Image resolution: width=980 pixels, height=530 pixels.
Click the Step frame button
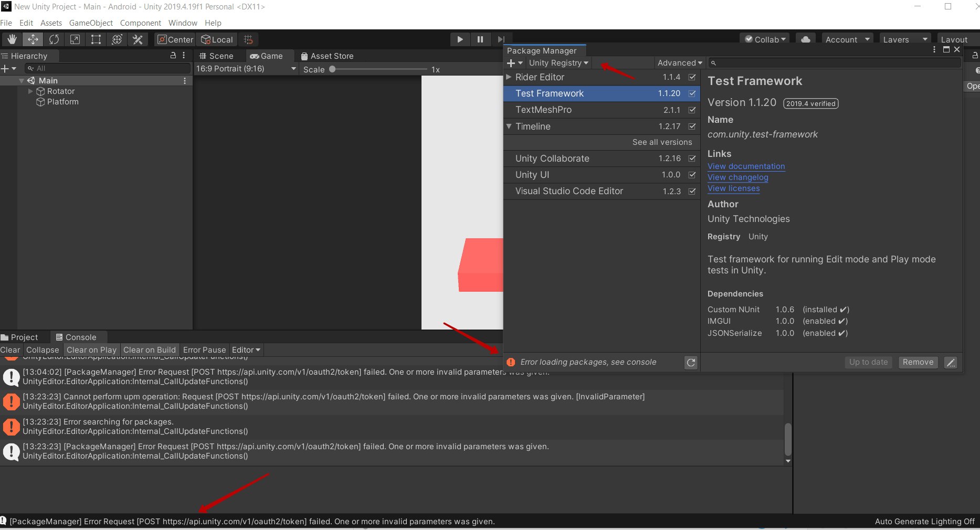(x=500, y=39)
